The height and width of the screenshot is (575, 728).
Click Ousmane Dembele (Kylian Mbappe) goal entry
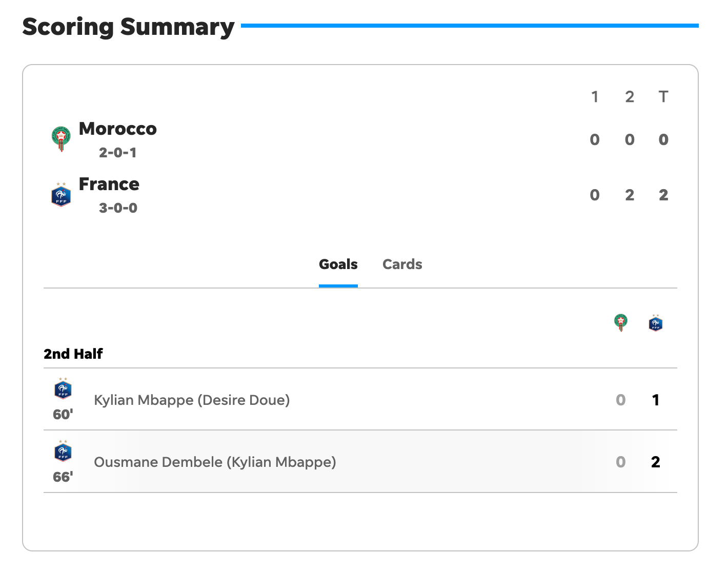215,462
